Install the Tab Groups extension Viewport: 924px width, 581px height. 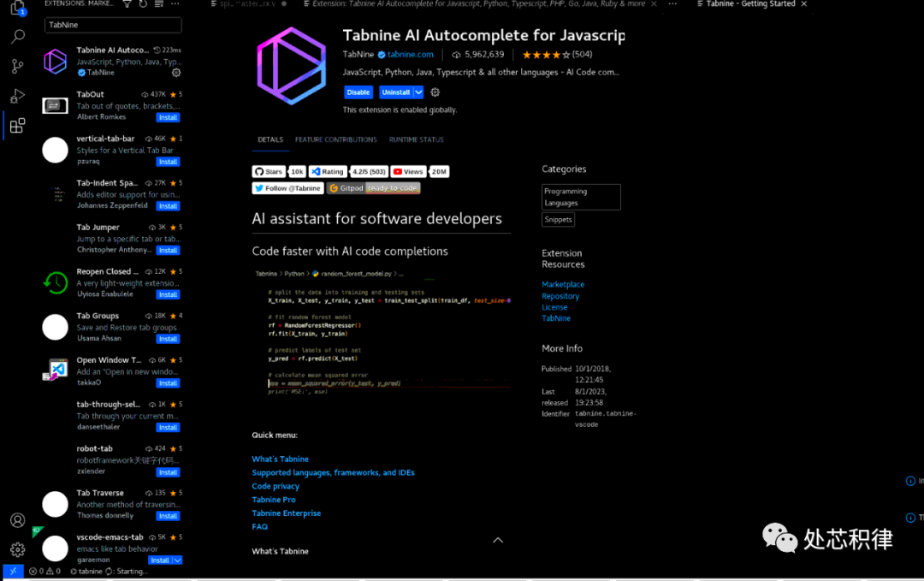(x=168, y=339)
